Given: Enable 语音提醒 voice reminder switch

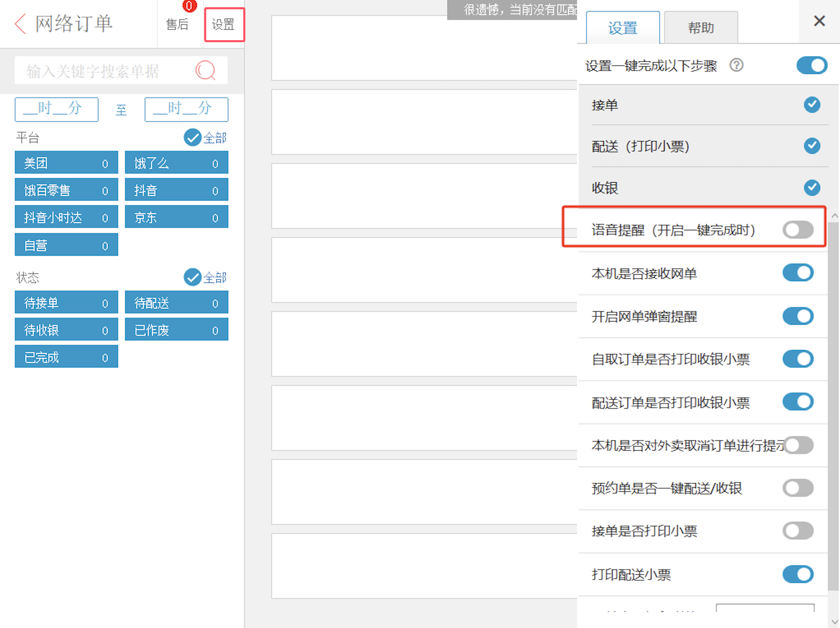Looking at the screenshot, I should [797, 230].
